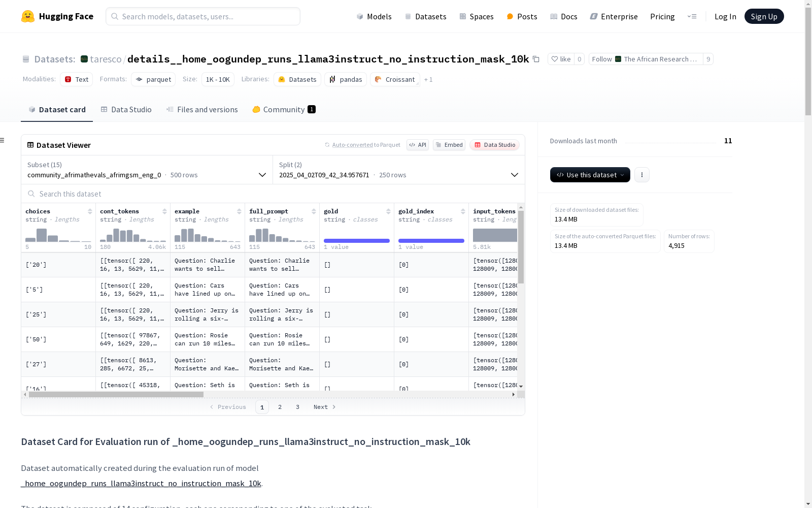Open the API button in Dataset Viewer
This screenshot has width=812, height=508.
[418, 145]
